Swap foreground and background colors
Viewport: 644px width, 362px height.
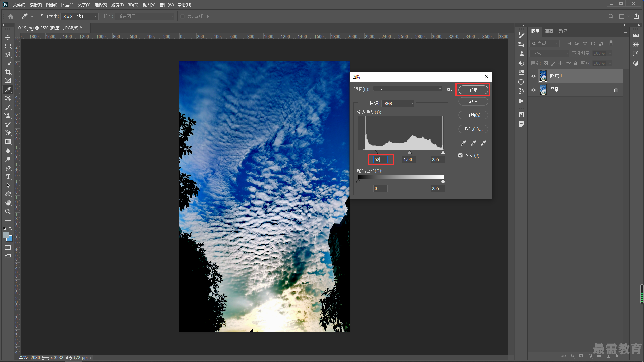coord(10,228)
